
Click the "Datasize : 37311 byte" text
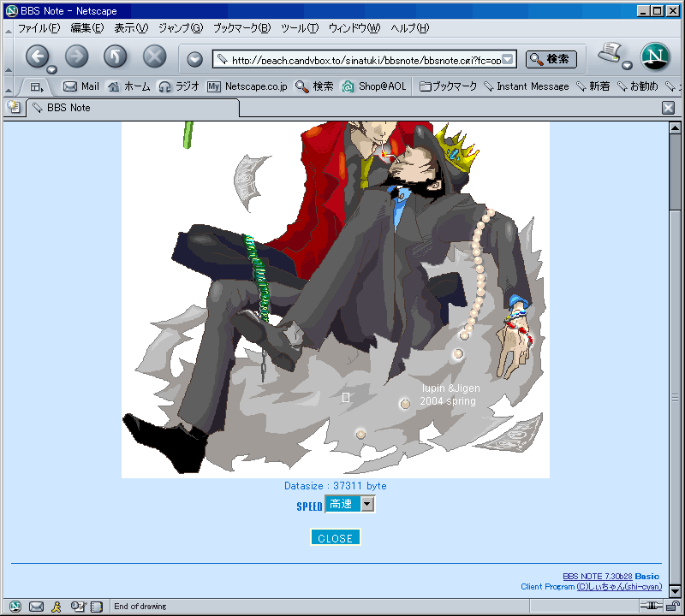[336, 486]
